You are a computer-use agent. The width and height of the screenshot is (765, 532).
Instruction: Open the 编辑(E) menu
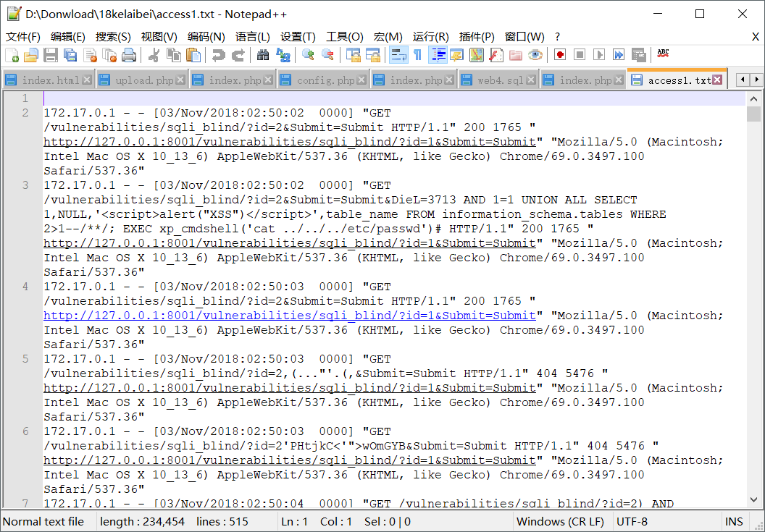[68, 37]
